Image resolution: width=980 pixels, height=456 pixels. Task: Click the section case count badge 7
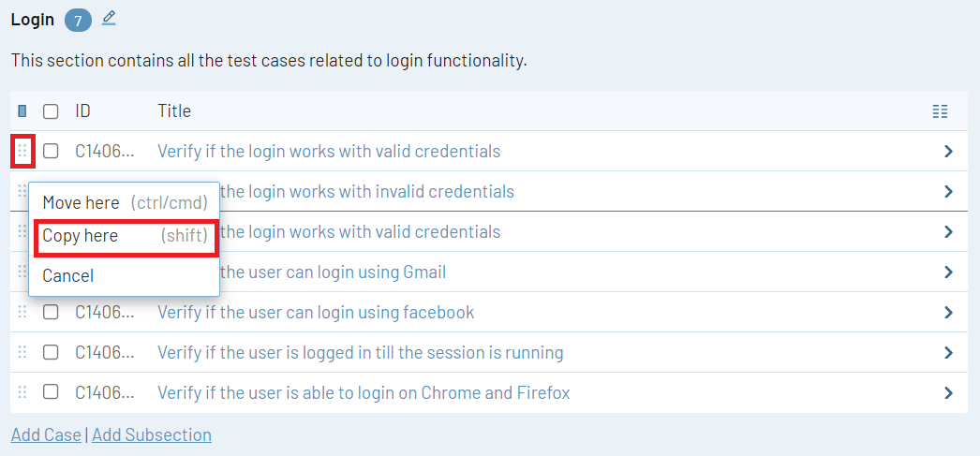pyautogui.click(x=79, y=19)
